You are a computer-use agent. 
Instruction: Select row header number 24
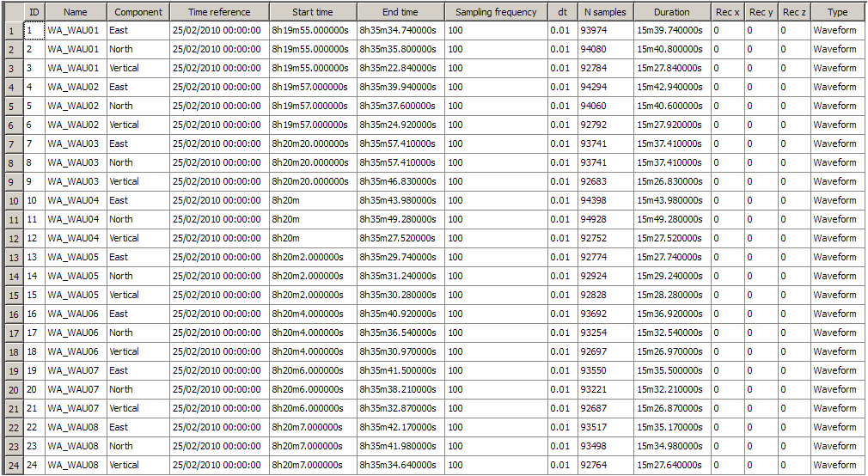(11, 465)
